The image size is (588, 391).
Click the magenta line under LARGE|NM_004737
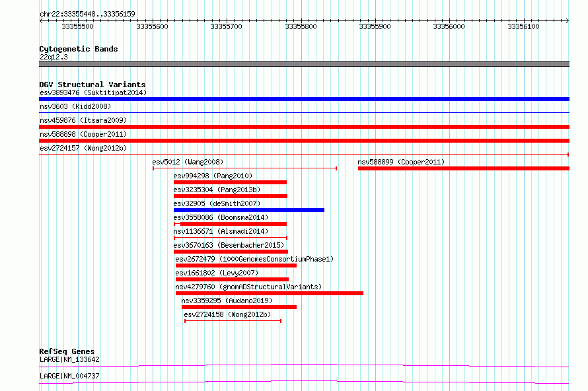coord(304,382)
